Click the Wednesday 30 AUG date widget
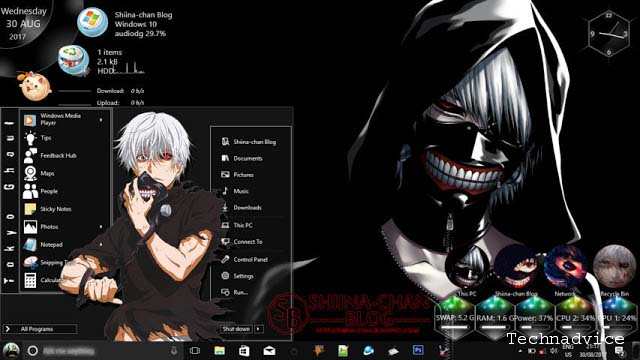Screen dimensions: 640x360 (x=23, y=24)
